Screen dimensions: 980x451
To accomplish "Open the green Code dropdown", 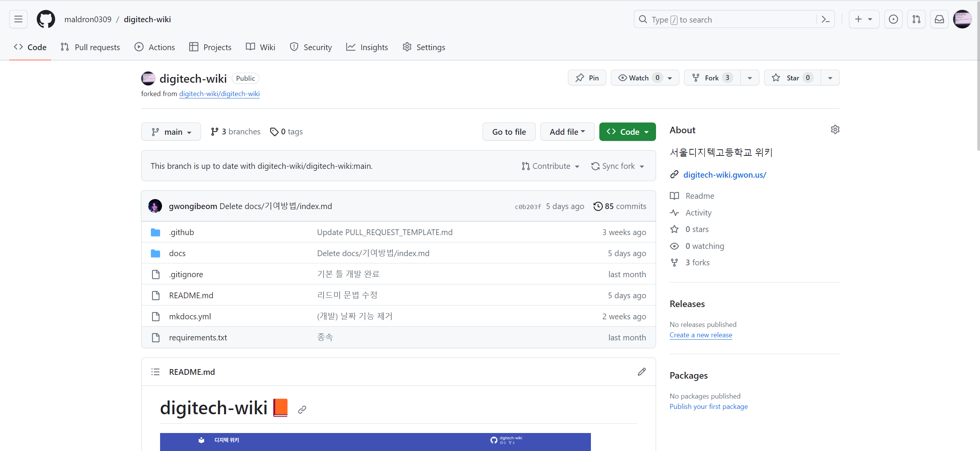I will coord(627,132).
